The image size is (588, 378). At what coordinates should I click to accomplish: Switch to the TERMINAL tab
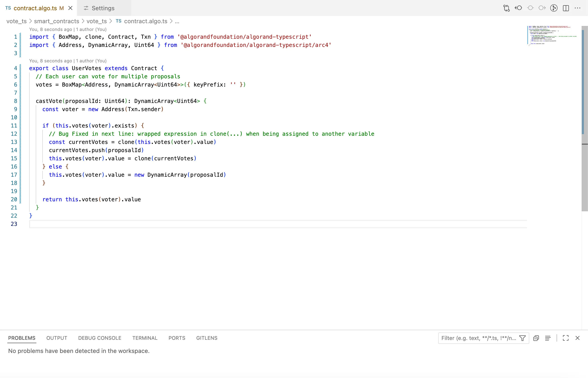(x=145, y=338)
